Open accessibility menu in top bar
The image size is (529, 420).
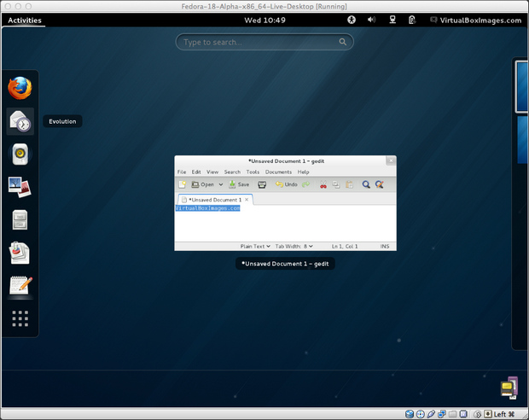[352, 20]
